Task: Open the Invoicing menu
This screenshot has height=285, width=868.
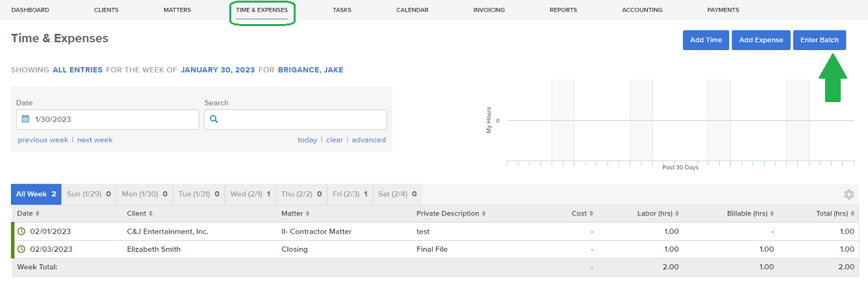Action: pos(489,10)
